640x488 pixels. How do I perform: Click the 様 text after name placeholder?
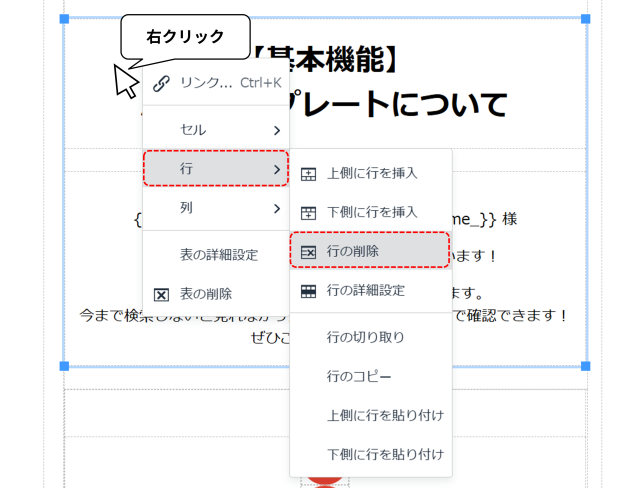510,220
